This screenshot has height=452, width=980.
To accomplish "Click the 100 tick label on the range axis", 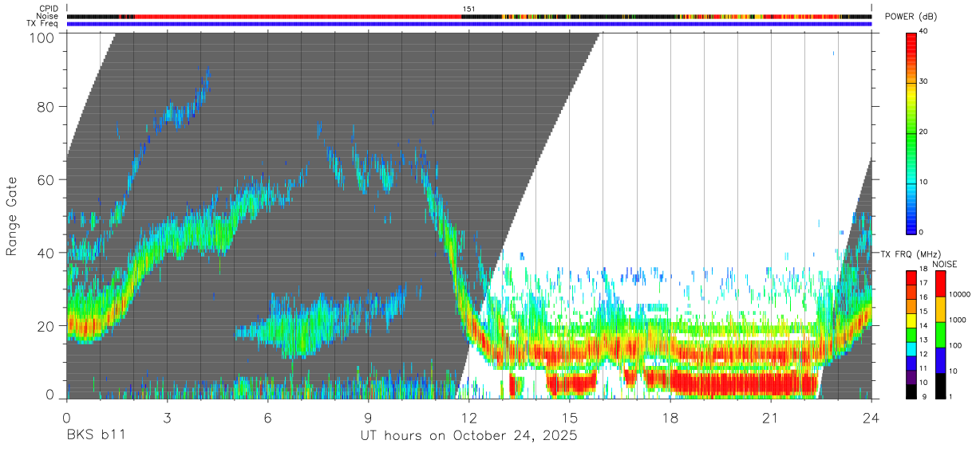I will [42, 37].
